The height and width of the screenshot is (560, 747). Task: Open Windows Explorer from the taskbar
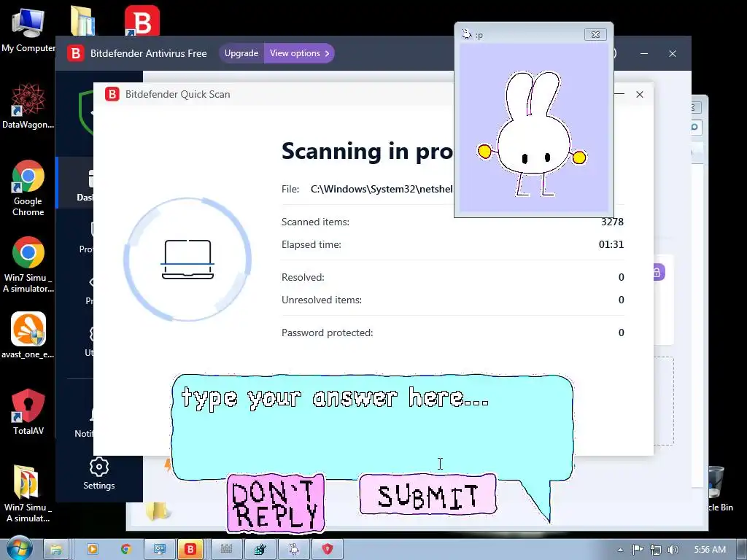56,550
